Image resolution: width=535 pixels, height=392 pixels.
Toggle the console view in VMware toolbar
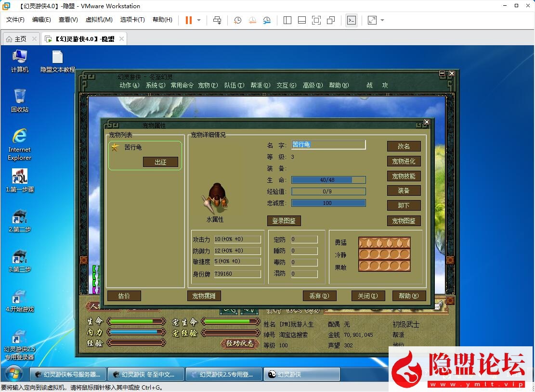(x=352, y=20)
